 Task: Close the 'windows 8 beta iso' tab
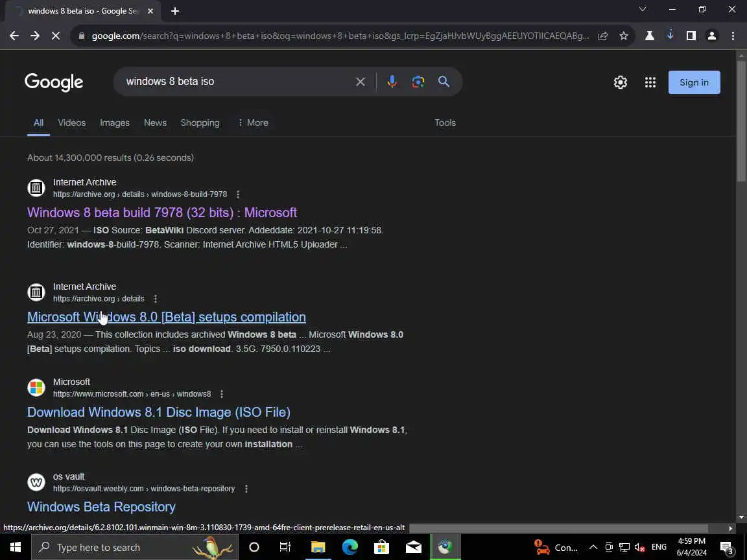(x=150, y=11)
